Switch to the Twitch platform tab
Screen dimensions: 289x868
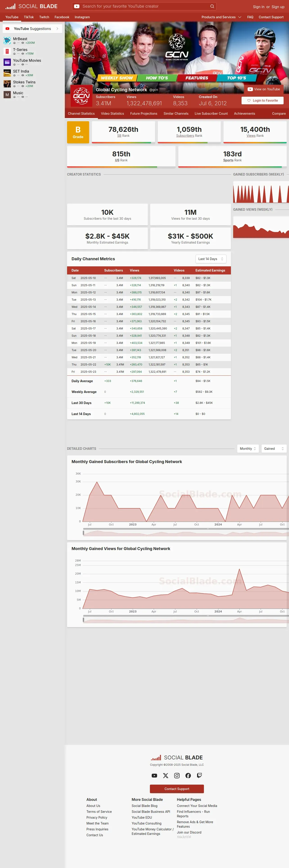coord(44,17)
